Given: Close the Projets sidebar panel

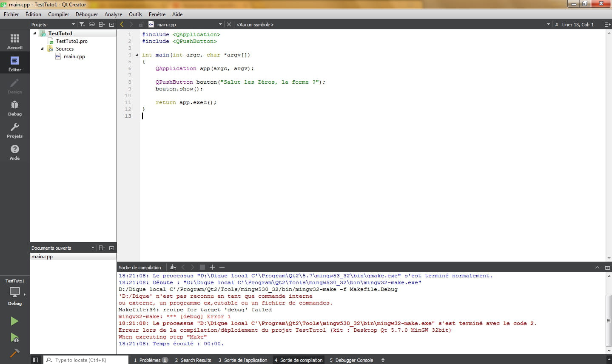Looking at the screenshot, I should click(x=112, y=25).
